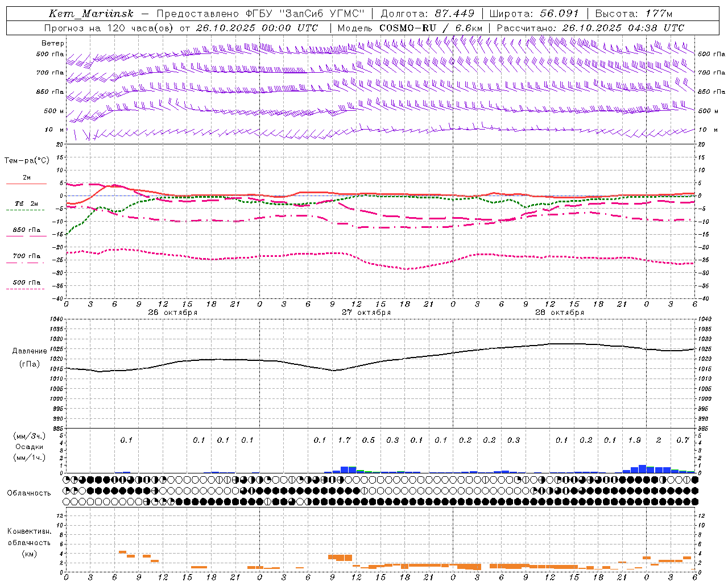Click the Облачность cloud cover label
The image size is (728, 582).
click(x=29, y=493)
